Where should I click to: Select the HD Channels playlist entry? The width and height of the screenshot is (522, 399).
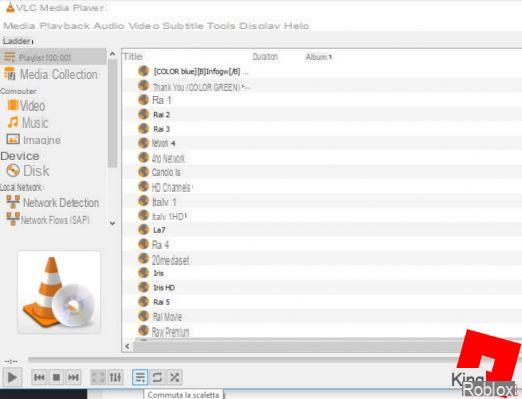pyautogui.click(x=172, y=188)
